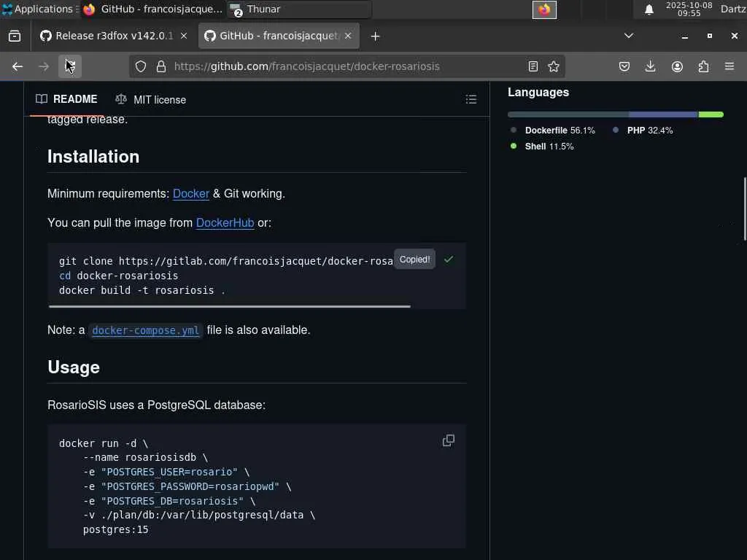Image resolution: width=747 pixels, height=560 pixels.
Task: Click the PHP segment of language bar
Action: (x=664, y=114)
